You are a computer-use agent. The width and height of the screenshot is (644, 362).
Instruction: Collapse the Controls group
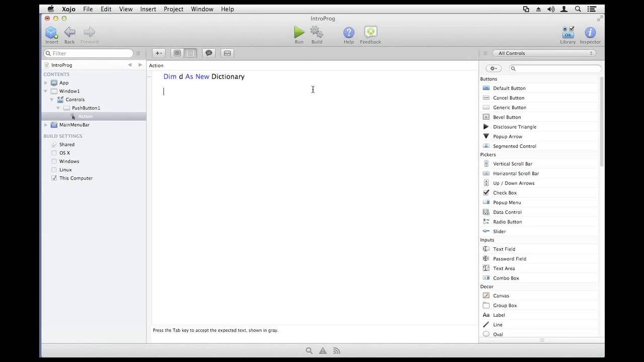[x=52, y=100]
